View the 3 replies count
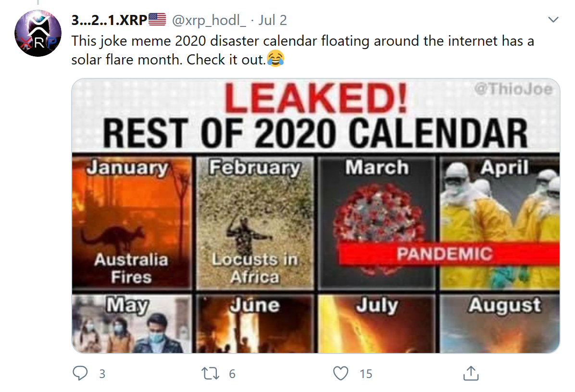 tap(102, 374)
